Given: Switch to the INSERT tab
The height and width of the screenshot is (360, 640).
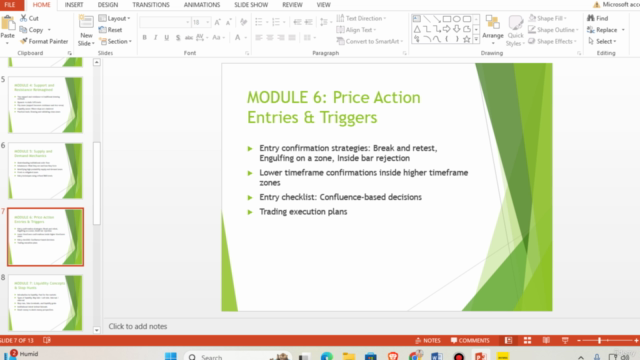Looking at the screenshot, I should point(74,5).
